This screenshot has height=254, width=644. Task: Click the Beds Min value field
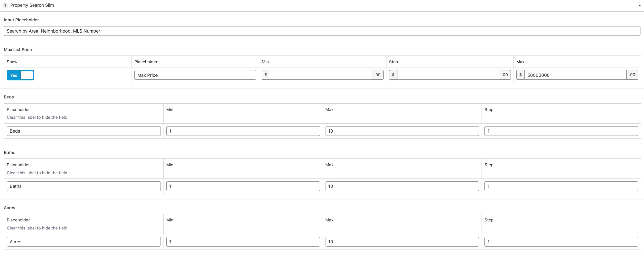click(x=243, y=131)
